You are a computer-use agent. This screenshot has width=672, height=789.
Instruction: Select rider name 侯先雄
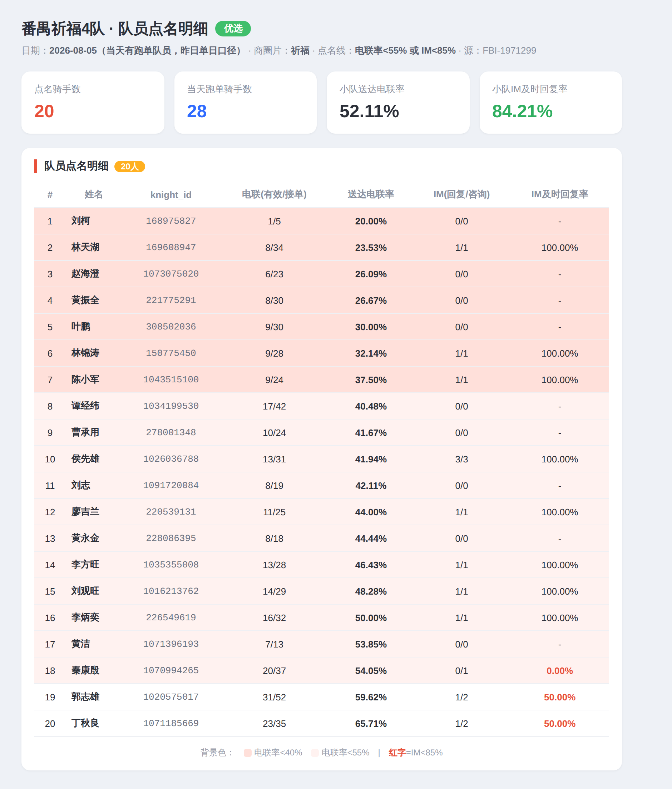point(85,459)
